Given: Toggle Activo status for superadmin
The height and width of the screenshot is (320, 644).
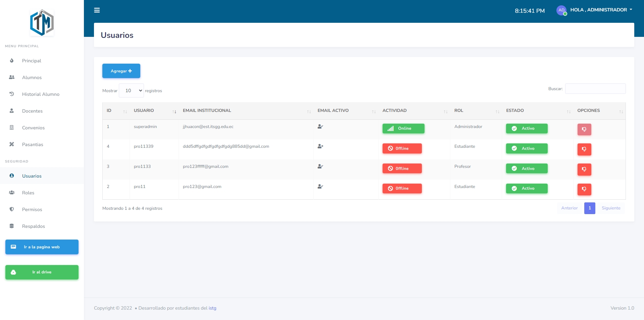Looking at the screenshot, I should 527,129.
